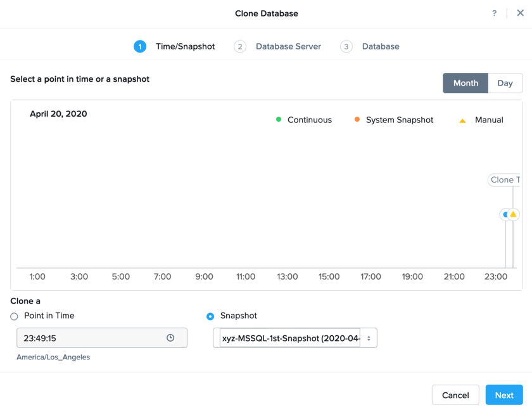Open the help question mark icon
The width and height of the screenshot is (532, 412).
coord(495,13)
